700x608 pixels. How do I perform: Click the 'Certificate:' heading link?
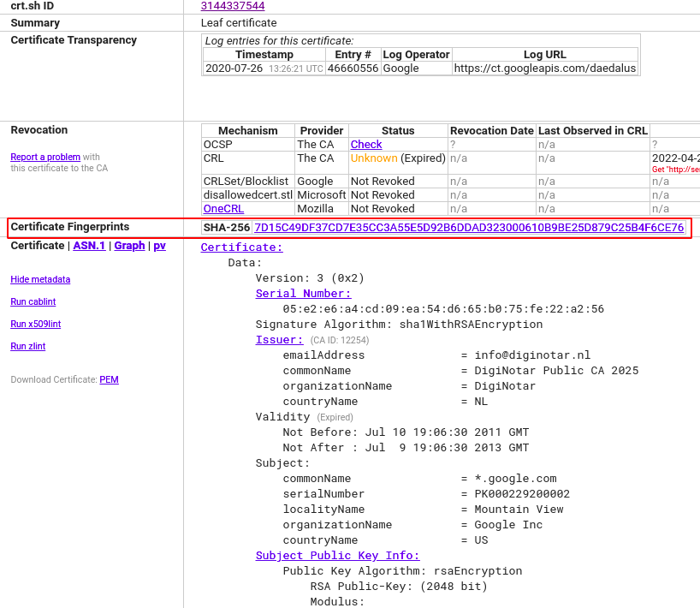pos(241,247)
